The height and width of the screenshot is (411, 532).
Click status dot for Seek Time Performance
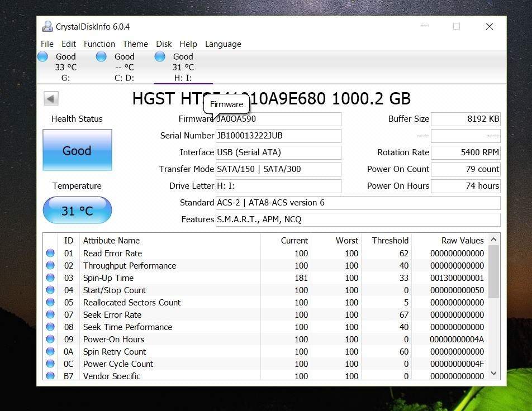pos(50,327)
